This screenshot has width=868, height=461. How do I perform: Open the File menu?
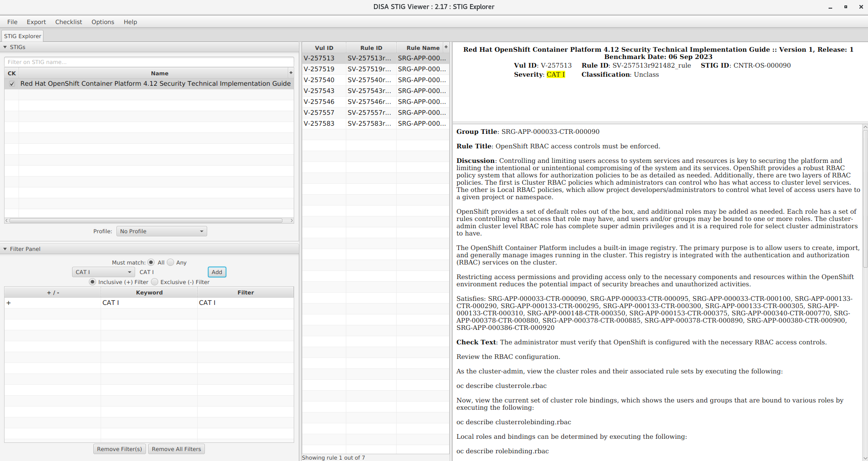12,22
